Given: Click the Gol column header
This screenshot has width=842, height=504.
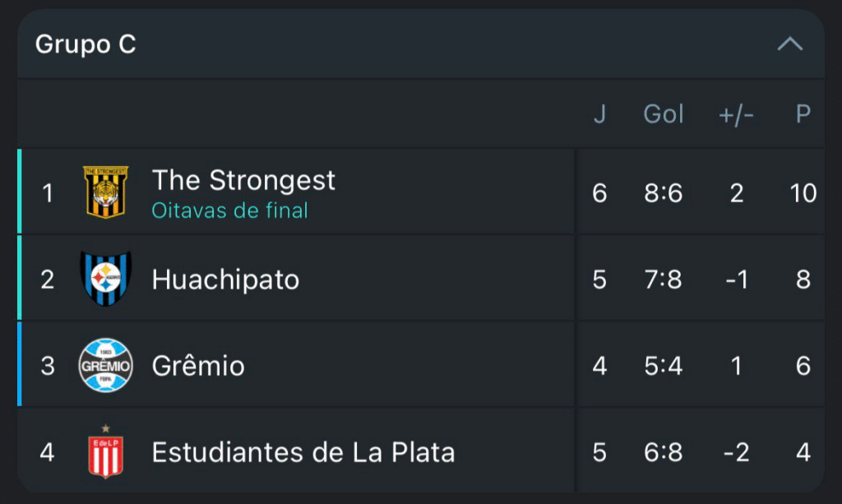Looking at the screenshot, I should [663, 114].
